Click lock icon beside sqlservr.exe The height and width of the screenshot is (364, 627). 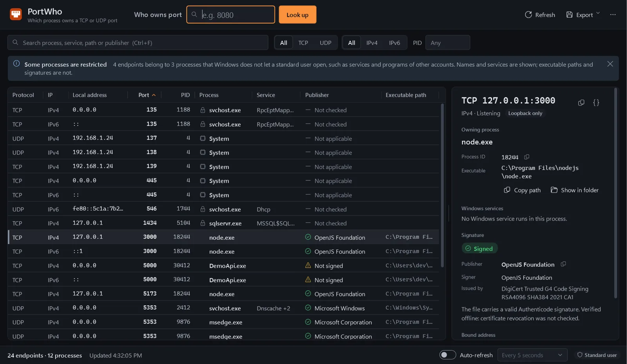(x=203, y=223)
